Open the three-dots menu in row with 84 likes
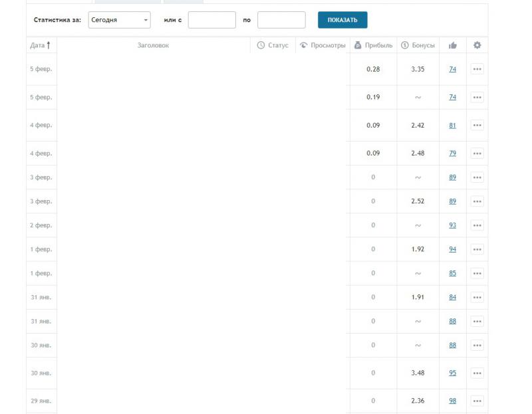The height and width of the screenshot is (414, 532). coord(477,297)
